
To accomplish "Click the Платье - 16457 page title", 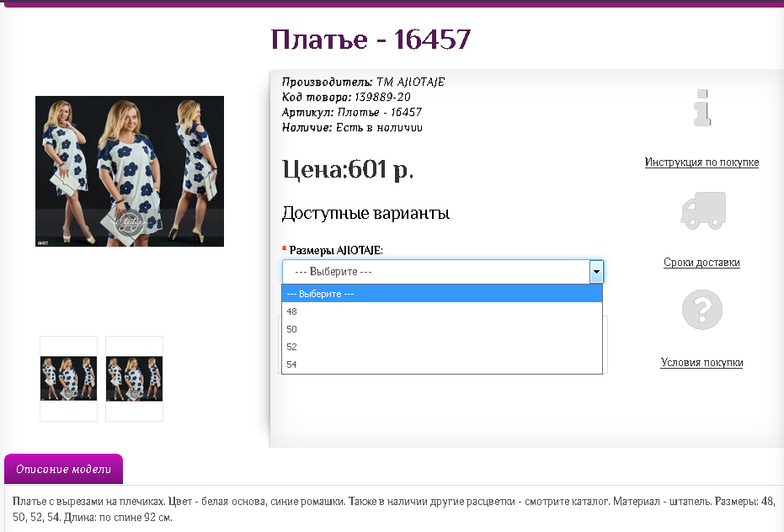I will (371, 39).
